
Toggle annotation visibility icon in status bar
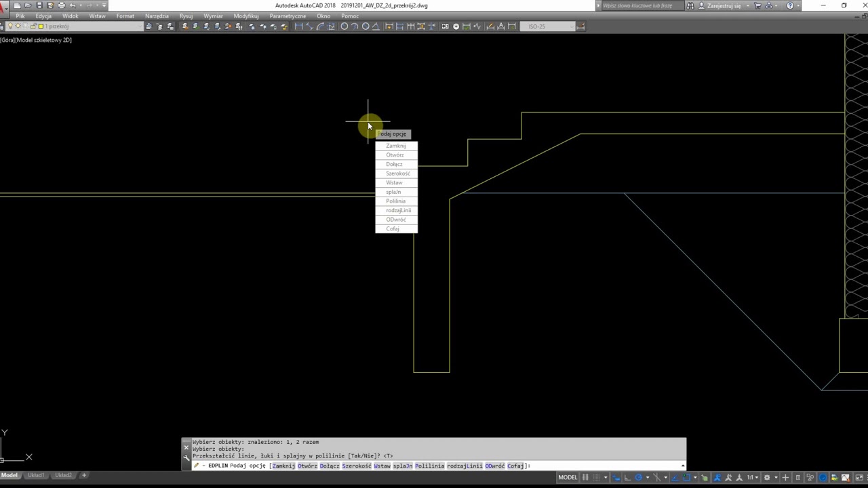[716, 477]
